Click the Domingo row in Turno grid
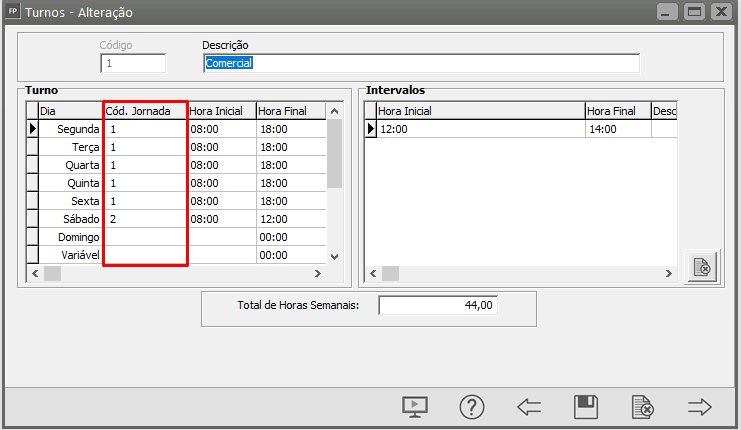The height and width of the screenshot is (430, 741). 70,237
